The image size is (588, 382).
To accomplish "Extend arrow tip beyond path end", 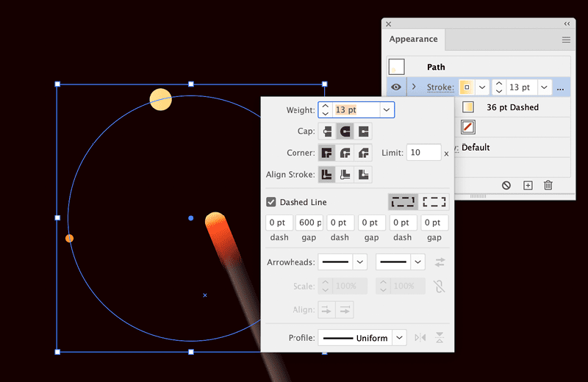I will [326, 310].
